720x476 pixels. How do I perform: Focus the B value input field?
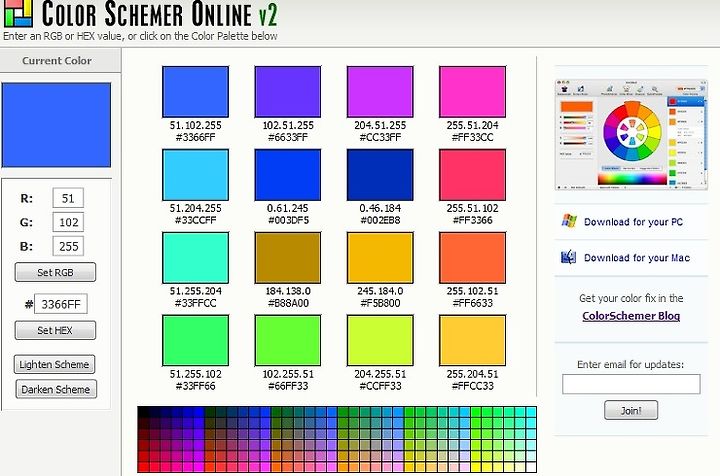point(68,246)
